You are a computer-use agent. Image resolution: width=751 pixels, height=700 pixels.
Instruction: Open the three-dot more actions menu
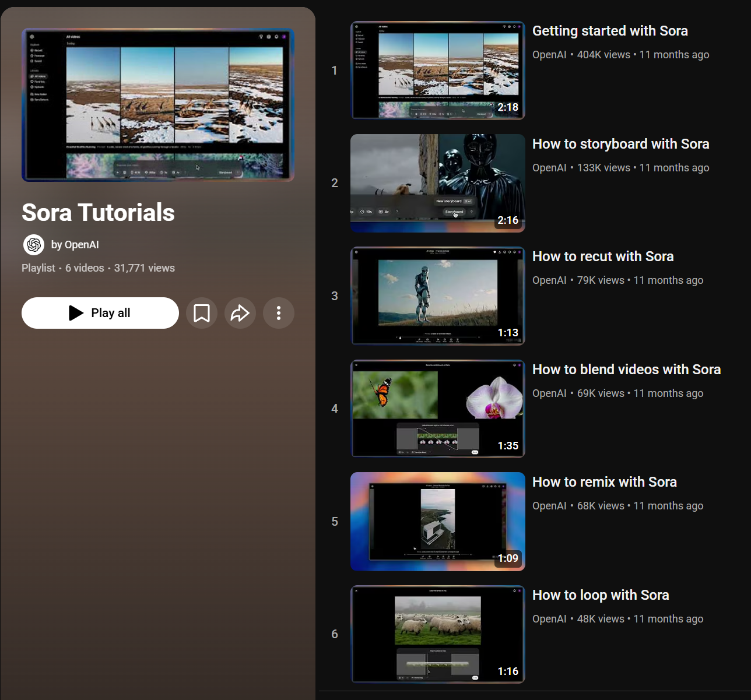pyautogui.click(x=279, y=313)
